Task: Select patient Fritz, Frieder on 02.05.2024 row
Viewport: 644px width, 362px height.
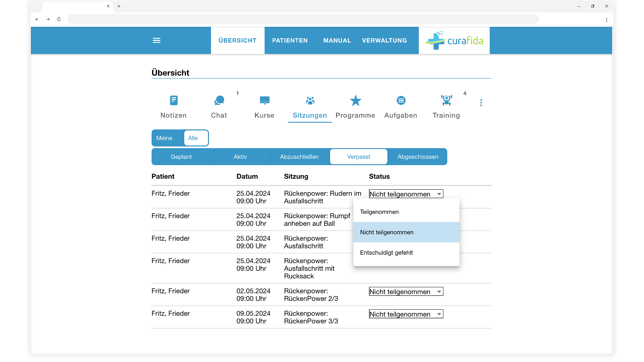Action: [x=170, y=291]
